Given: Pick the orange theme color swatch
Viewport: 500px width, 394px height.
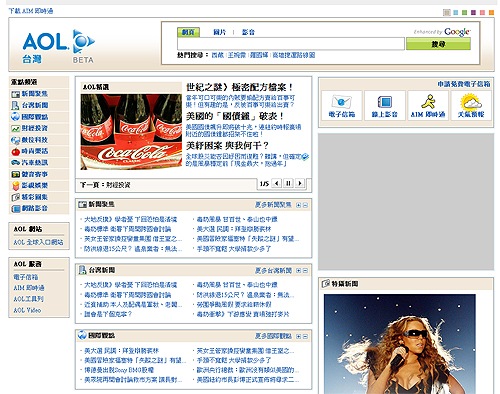Looking at the screenshot, I should click(491, 13).
